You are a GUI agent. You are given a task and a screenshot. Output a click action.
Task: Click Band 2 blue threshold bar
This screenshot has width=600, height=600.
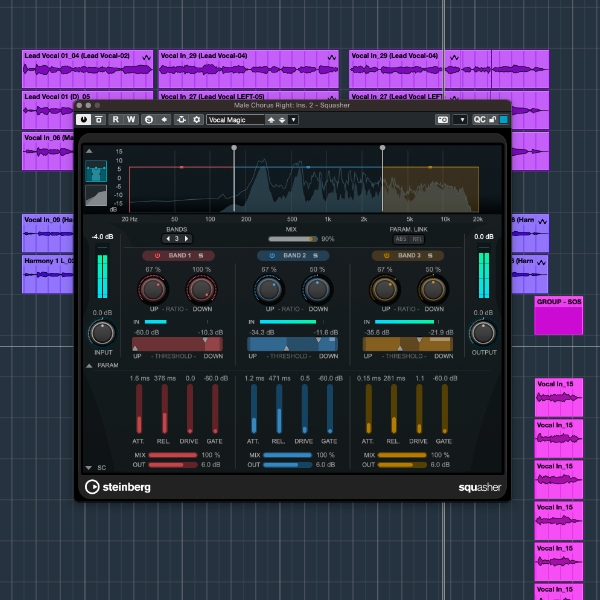point(293,344)
